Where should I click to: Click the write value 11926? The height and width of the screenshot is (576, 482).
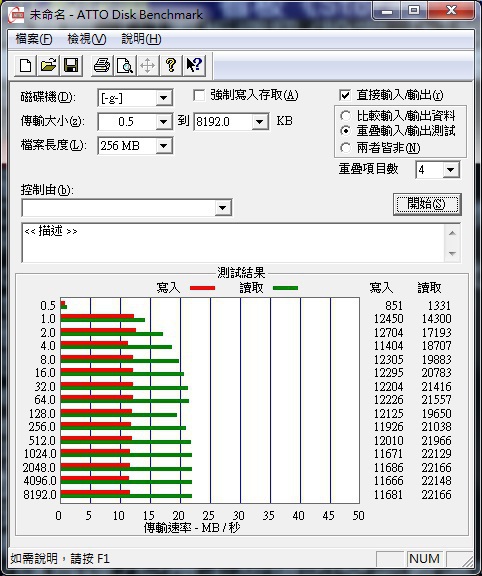coord(388,427)
